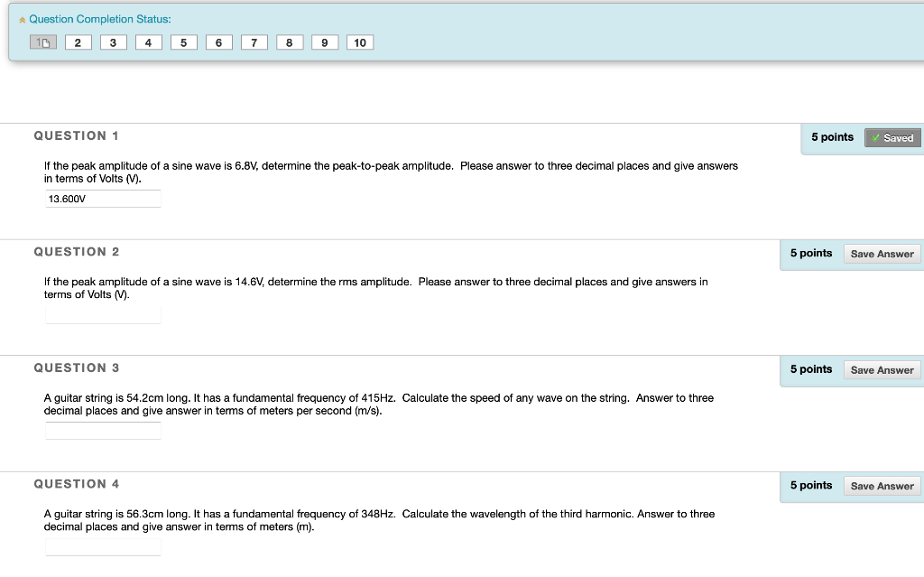Collapse the Question Completion Status panel

(x=23, y=20)
